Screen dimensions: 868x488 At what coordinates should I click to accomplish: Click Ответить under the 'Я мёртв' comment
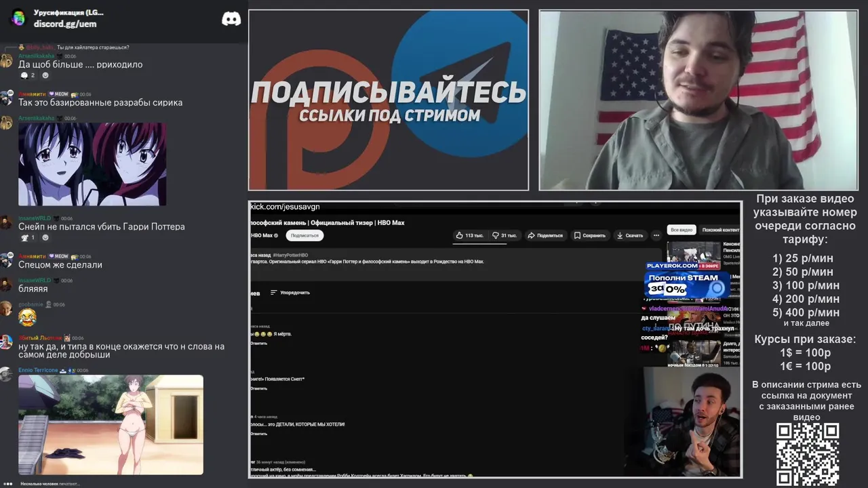[x=259, y=344]
